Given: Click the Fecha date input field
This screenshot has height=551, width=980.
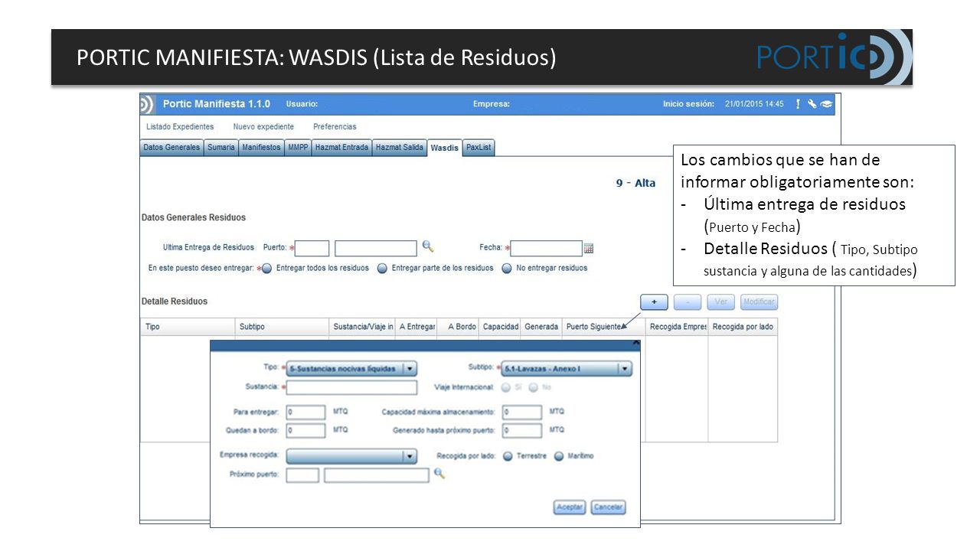Looking at the screenshot, I should tap(547, 249).
